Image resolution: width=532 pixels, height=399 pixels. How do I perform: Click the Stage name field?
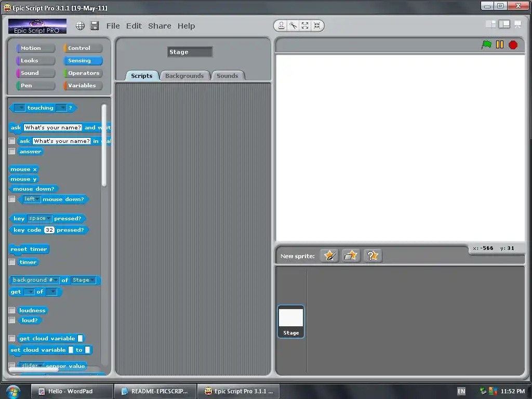190,52
